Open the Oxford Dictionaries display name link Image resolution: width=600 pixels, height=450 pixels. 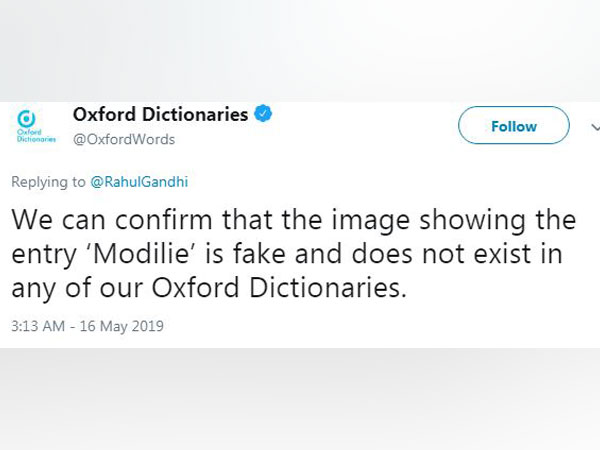pyautogui.click(x=160, y=114)
